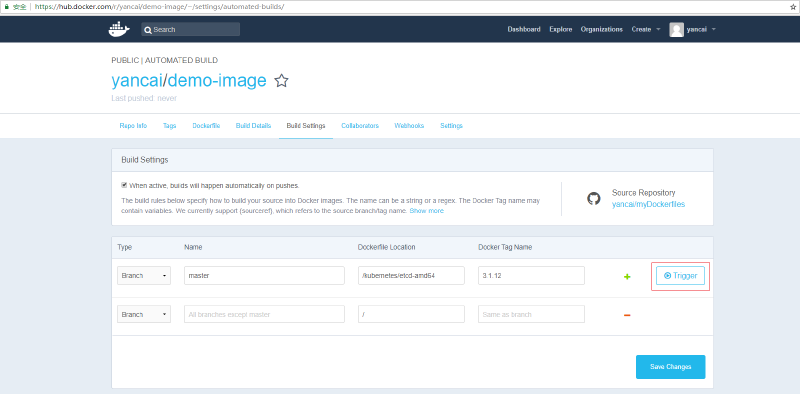The height and width of the screenshot is (394, 800).
Task: Go to Dashboard
Action: pyautogui.click(x=524, y=30)
